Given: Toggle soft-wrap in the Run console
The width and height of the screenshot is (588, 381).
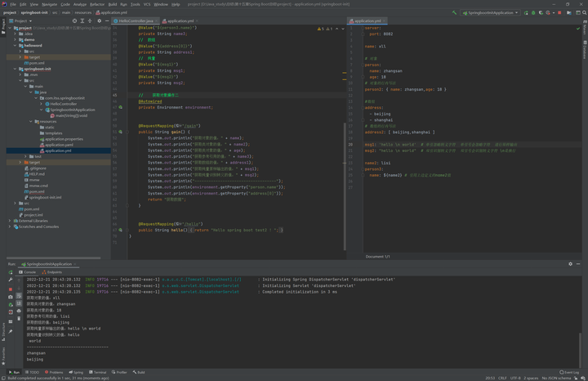Looking at the screenshot, I should (x=19, y=296).
